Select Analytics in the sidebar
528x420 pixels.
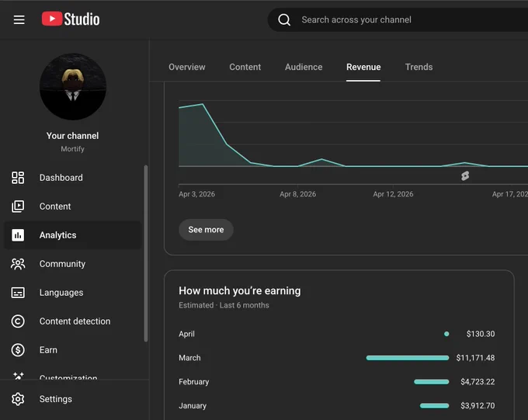coord(73,235)
